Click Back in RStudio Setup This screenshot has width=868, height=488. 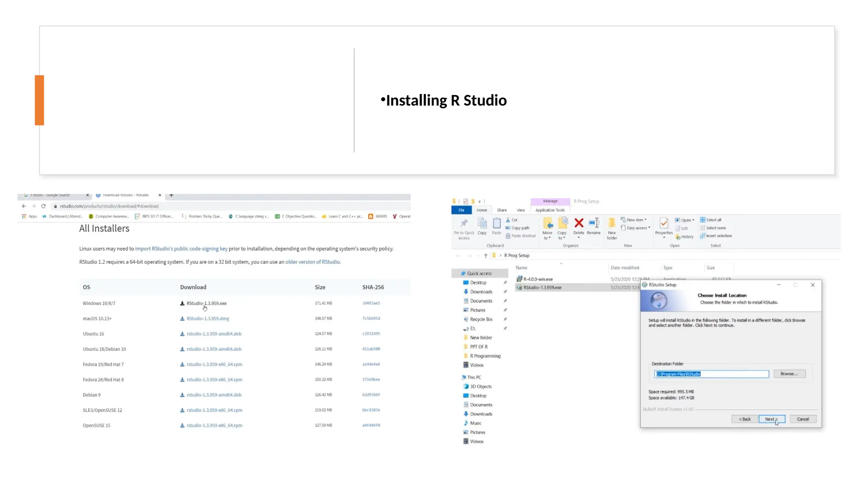745,419
